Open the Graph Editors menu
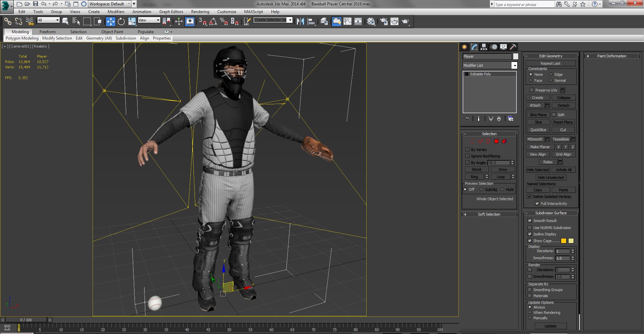Image resolution: width=644 pixels, height=334 pixels. pyautogui.click(x=171, y=12)
